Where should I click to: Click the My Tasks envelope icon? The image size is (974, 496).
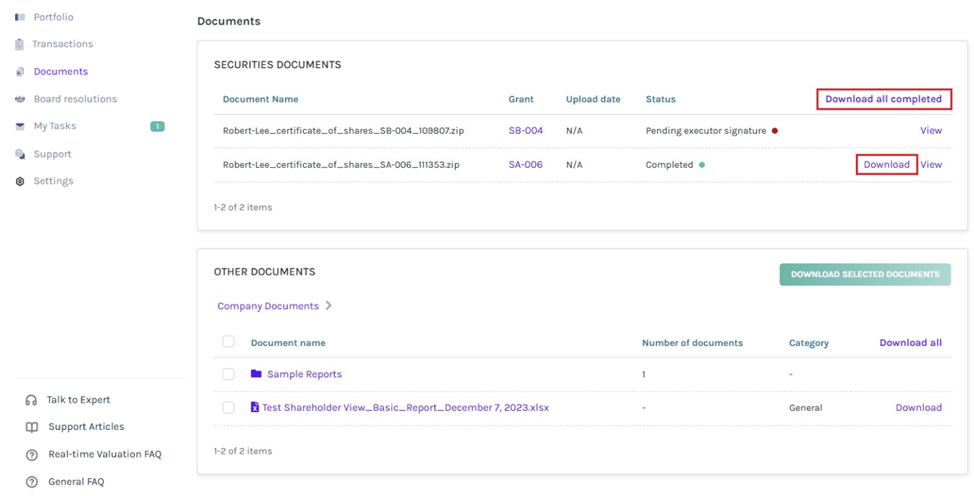(20, 126)
